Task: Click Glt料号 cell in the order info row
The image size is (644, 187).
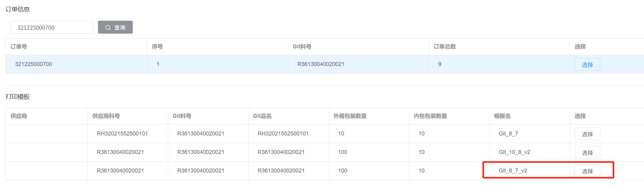Action: point(321,64)
